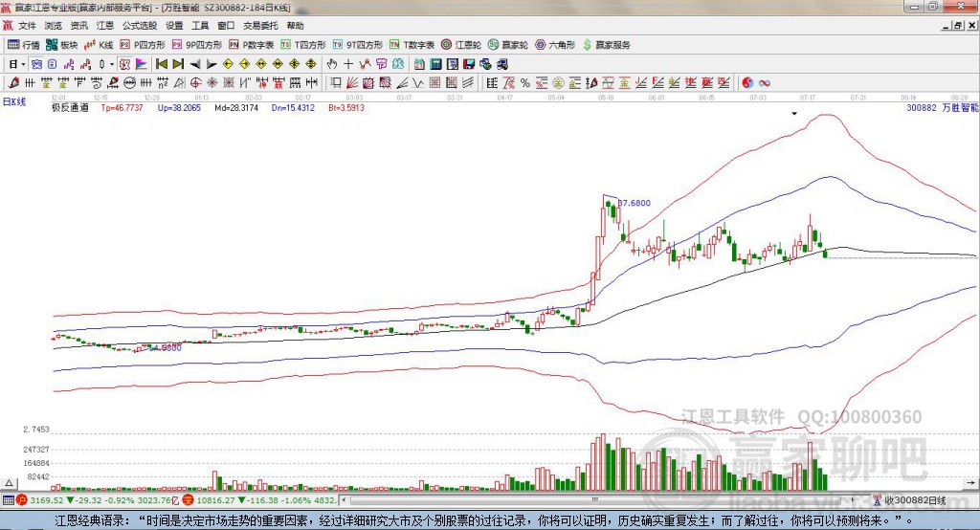
Task: Click the horizontal chart scrollbar thumb
Action: 595,500
